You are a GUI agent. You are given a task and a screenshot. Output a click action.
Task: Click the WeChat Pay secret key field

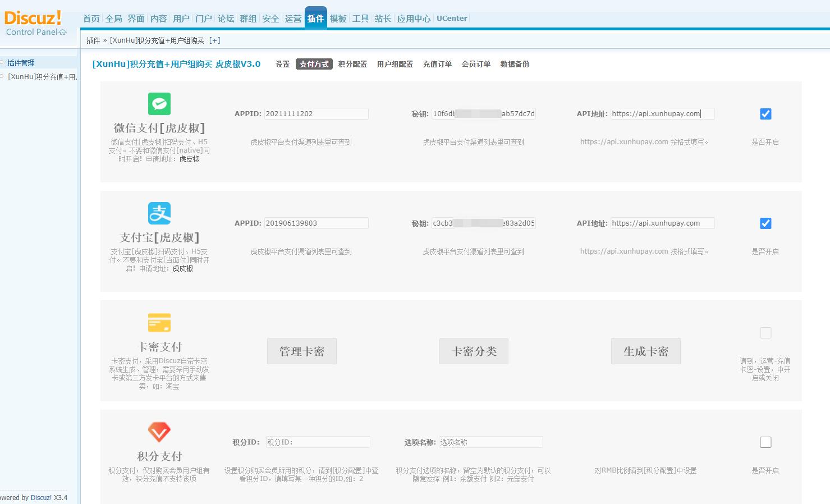pyautogui.click(x=484, y=114)
